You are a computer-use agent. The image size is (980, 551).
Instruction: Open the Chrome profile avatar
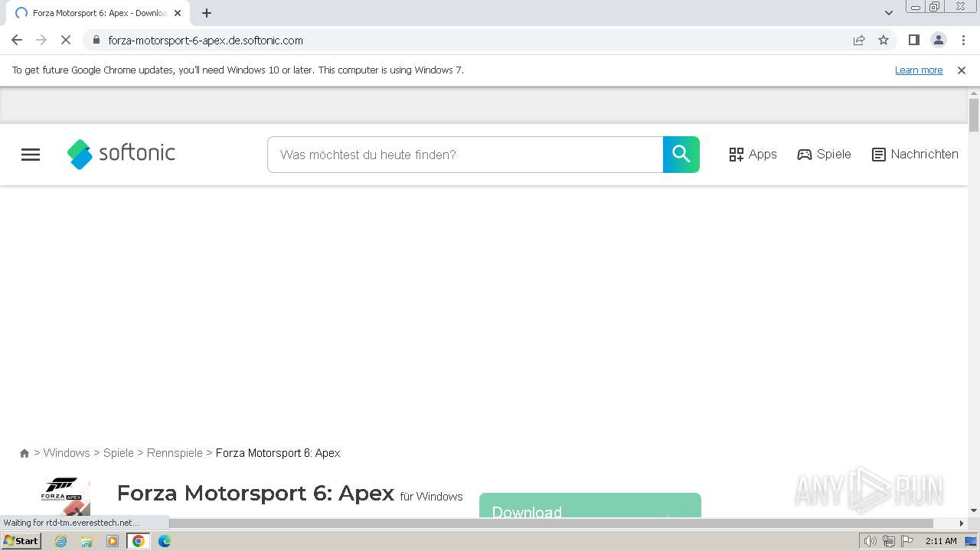pos(938,40)
